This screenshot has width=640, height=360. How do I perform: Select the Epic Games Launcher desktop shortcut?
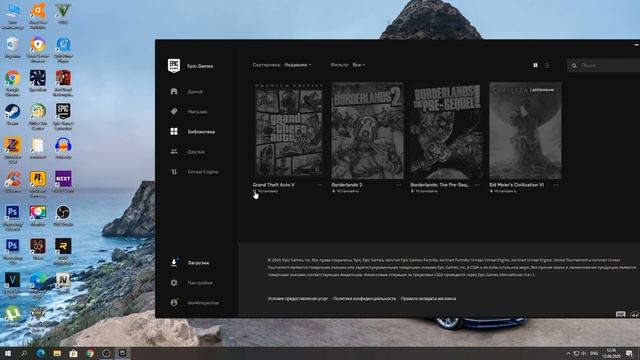pos(63,117)
